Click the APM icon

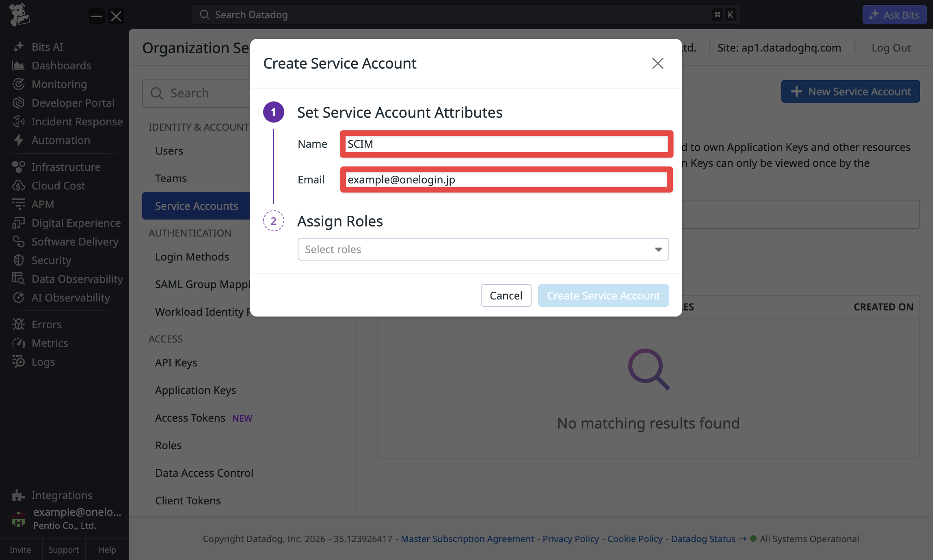[x=18, y=204]
